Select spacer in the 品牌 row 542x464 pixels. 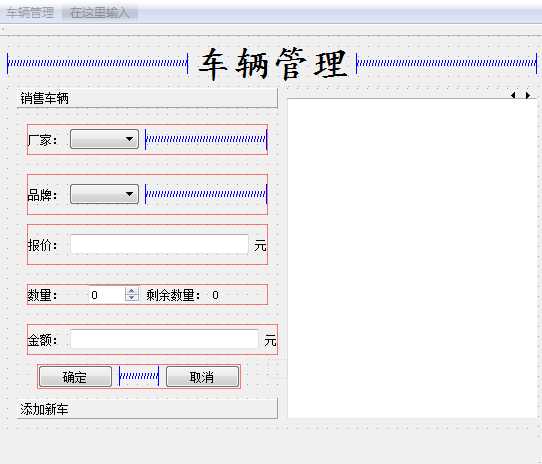point(206,194)
